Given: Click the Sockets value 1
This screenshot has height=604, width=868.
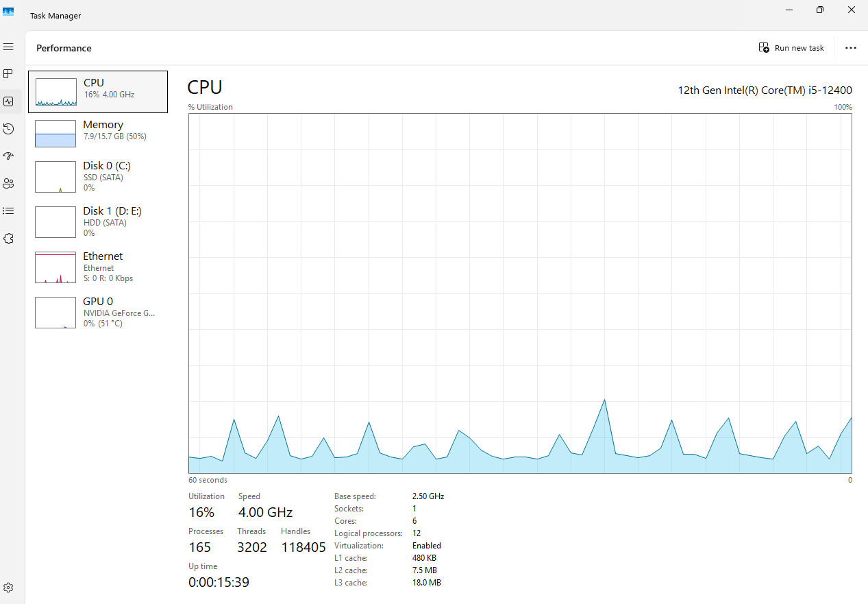Looking at the screenshot, I should click(x=414, y=509).
